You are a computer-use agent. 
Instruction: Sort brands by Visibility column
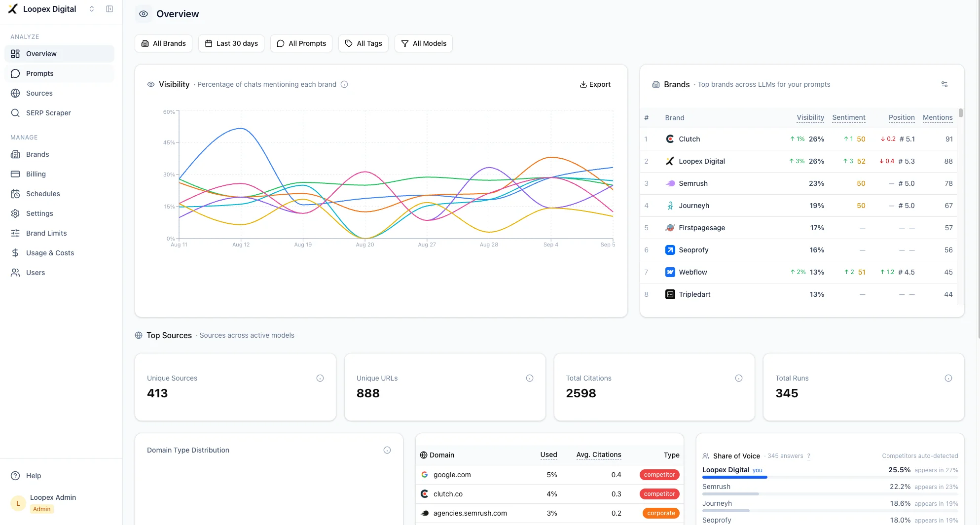(x=810, y=117)
